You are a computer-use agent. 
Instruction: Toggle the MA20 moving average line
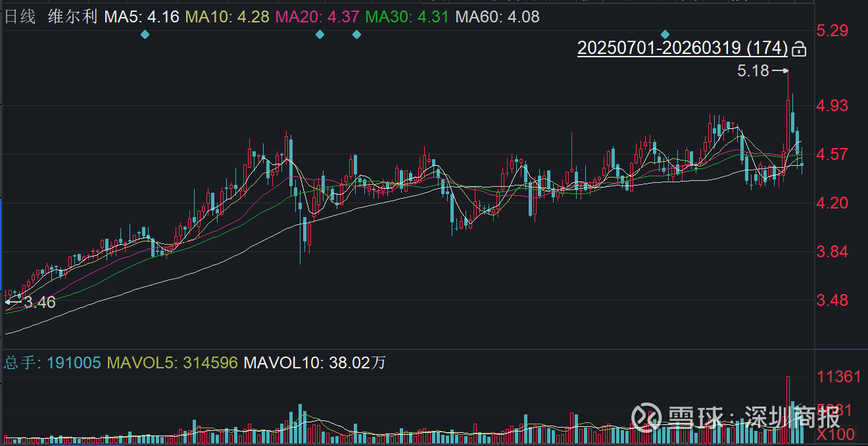click(318, 16)
